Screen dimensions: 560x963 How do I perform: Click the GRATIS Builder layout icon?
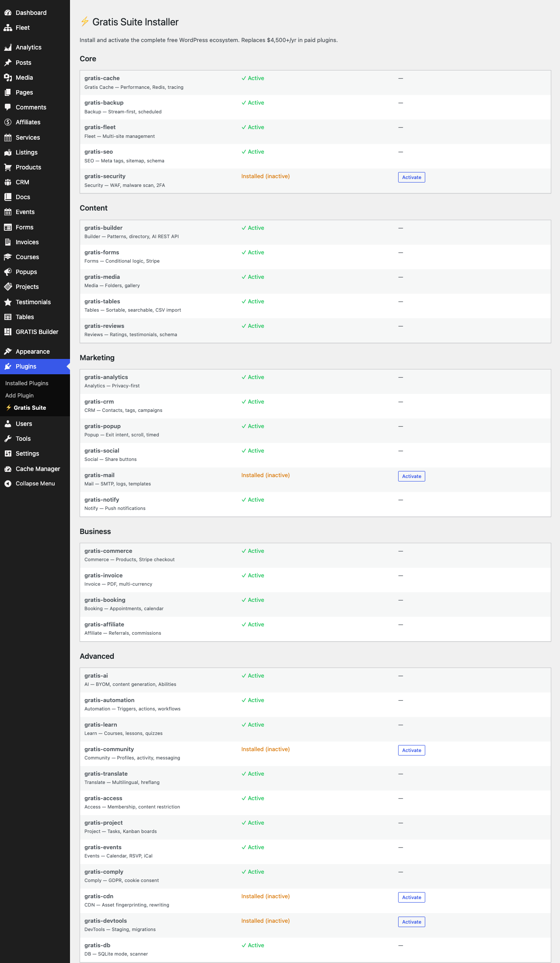(8, 332)
